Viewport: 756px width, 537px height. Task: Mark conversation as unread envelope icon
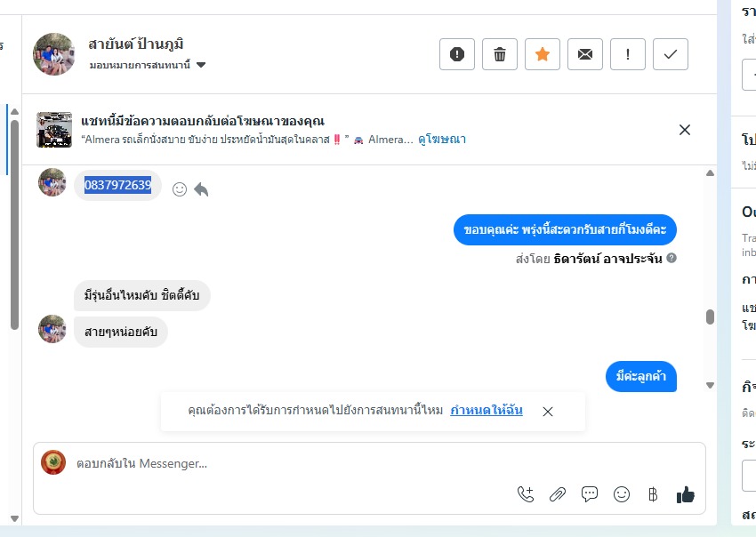585,54
